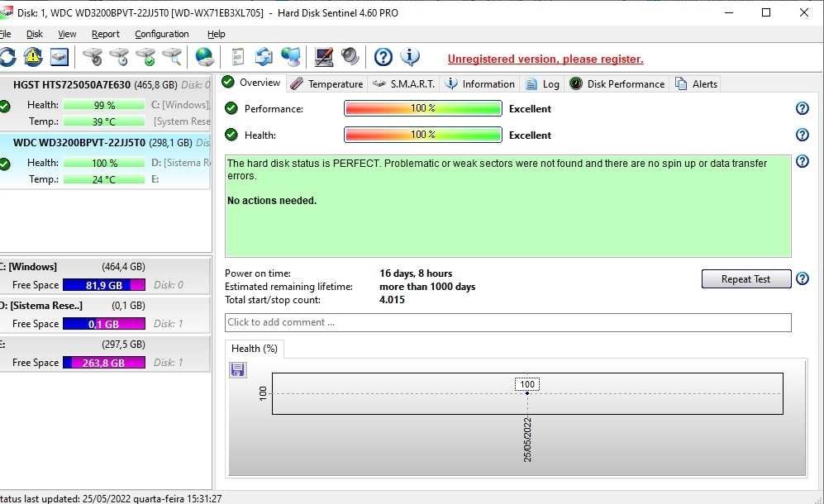Click the Performance 100 % gradient bar
This screenshot has height=504, width=824.
[x=423, y=108]
